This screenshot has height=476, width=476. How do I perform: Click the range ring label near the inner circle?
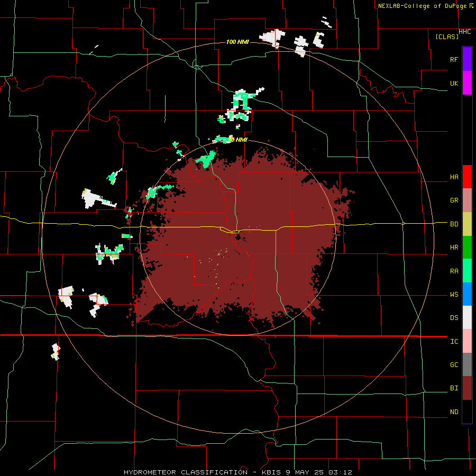pyautogui.click(x=237, y=140)
